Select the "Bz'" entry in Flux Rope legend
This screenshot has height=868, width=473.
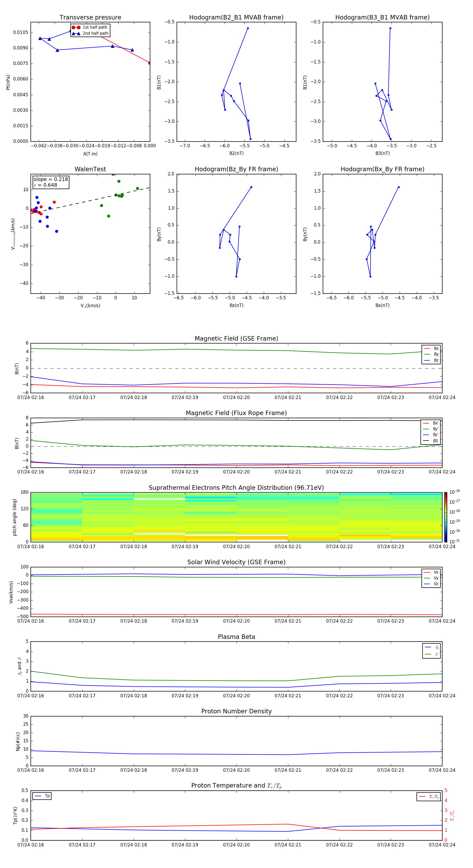tap(431, 435)
